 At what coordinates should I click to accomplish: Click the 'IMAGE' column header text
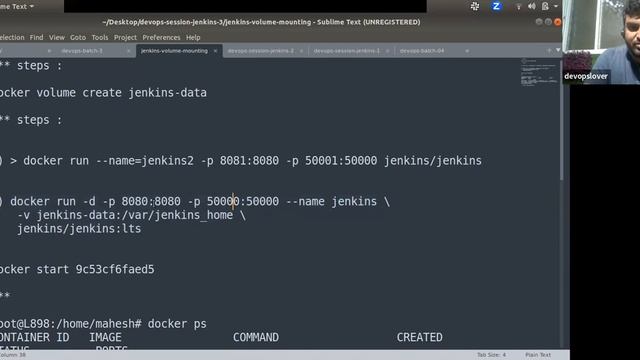[x=105, y=338]
